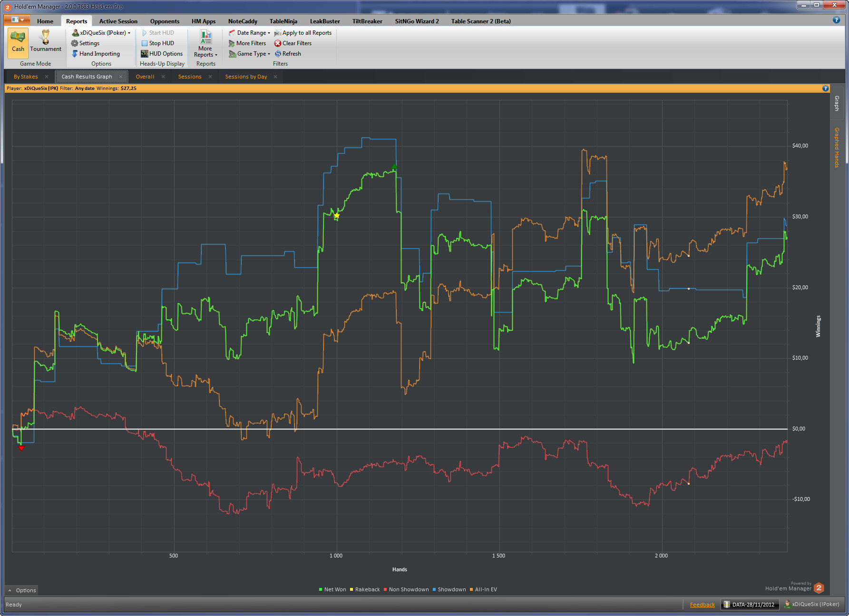The image size is (849, 616).
Task: Refresh the report
Action: 288,54
